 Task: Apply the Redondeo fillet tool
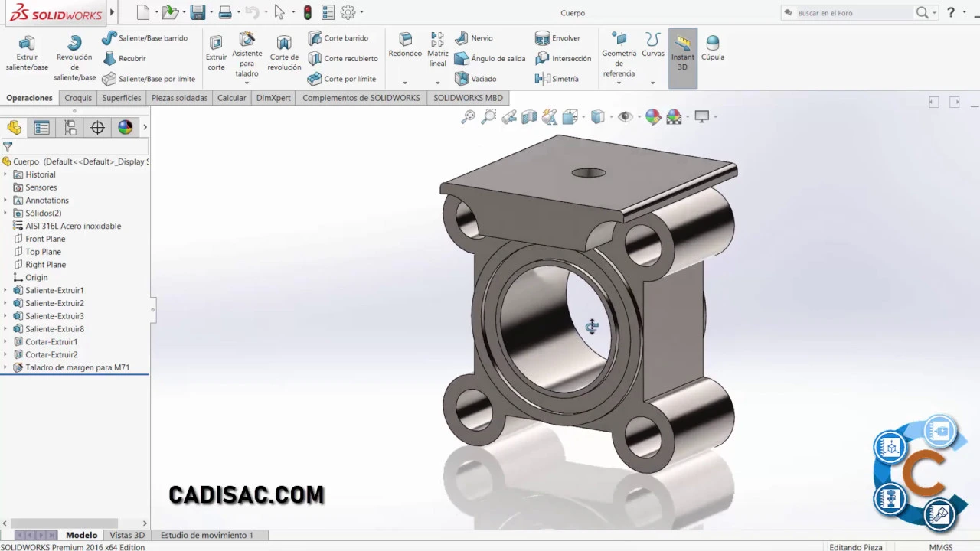(x=405, y=45)
